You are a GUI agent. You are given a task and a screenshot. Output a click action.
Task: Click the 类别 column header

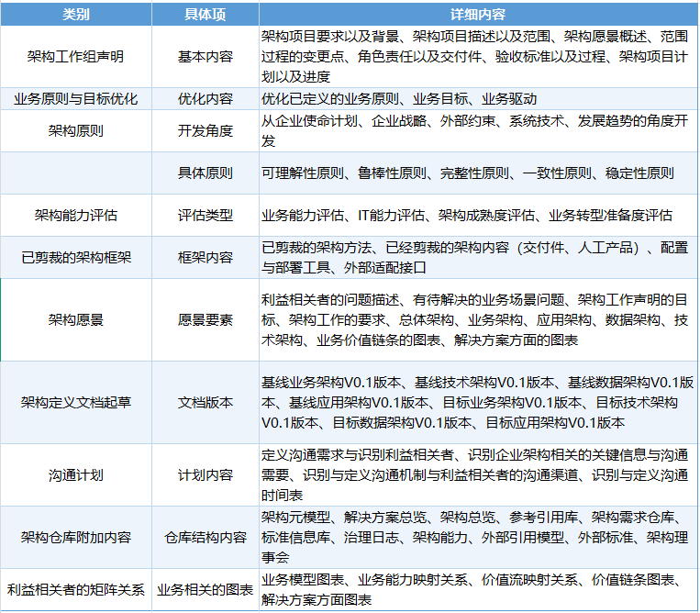coord(76,14)
